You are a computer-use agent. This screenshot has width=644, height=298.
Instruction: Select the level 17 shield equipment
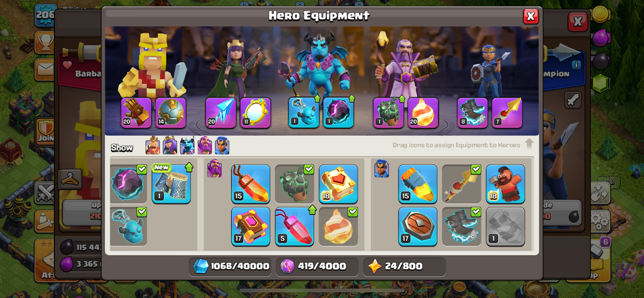pos(418,226)
